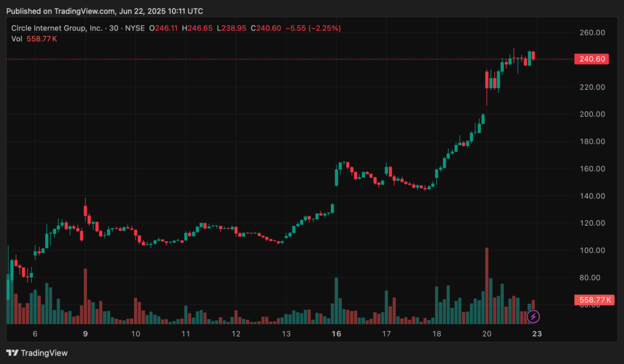Click date label 16 on time axis
The image size is (624, 364).
click(336, 334)
